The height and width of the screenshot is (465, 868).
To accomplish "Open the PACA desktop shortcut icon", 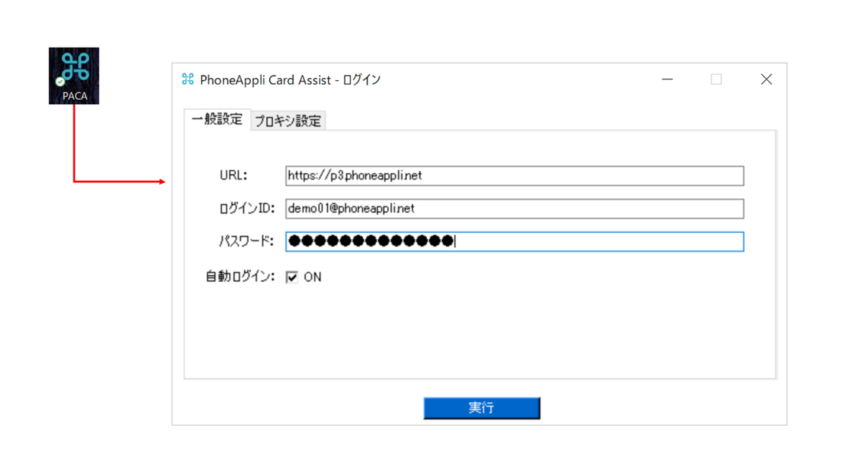I will pyautogui.click(x=73, y=76).
